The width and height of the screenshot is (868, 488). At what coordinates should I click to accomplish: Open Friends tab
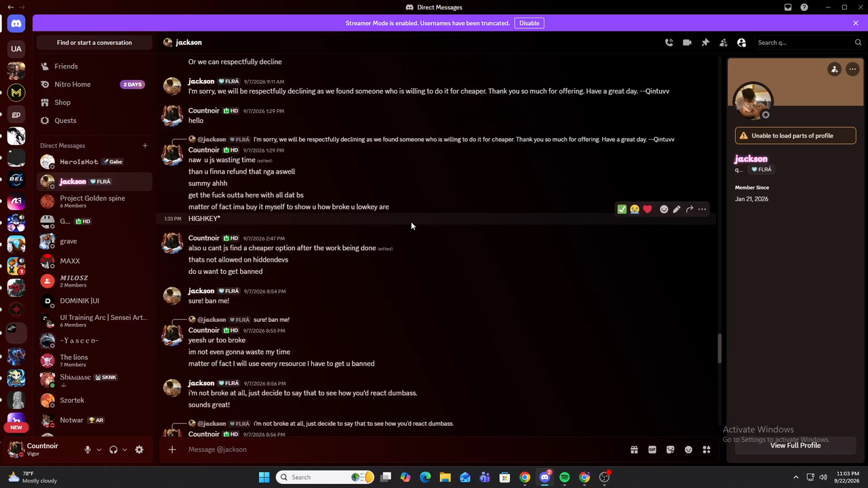point(94,66)
